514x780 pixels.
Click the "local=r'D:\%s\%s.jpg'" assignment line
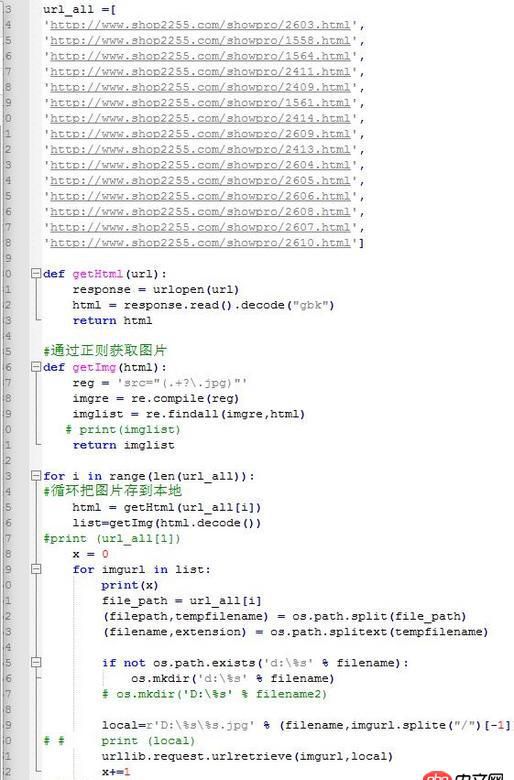(306, 725)
